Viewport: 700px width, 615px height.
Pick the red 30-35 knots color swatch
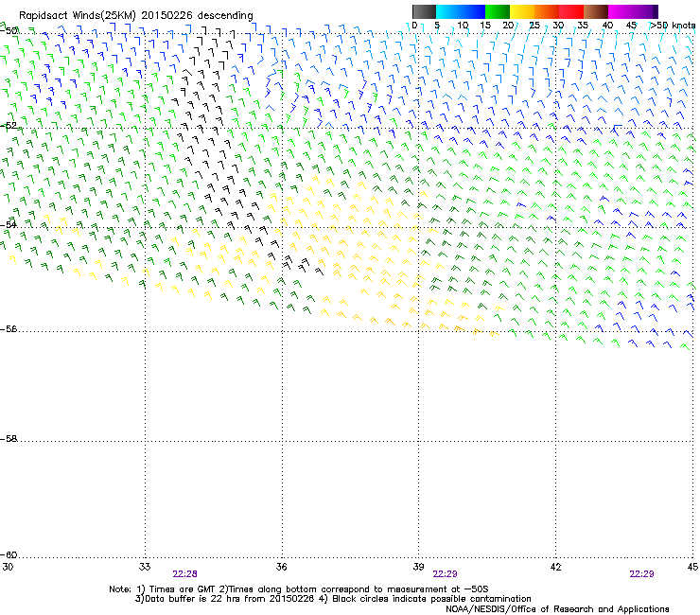tap(571, 11)
